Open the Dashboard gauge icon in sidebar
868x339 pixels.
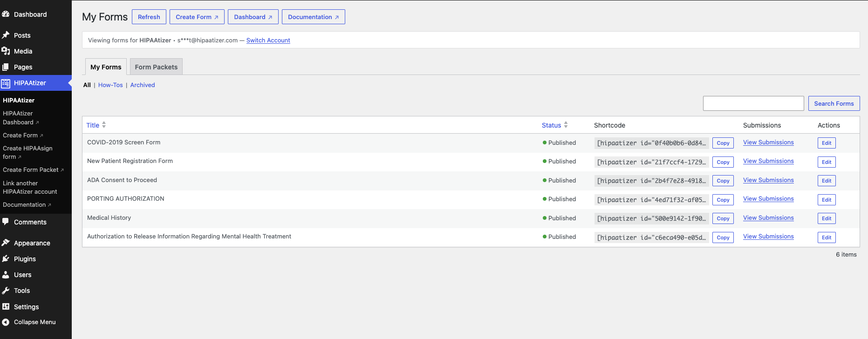pos(6,14)
